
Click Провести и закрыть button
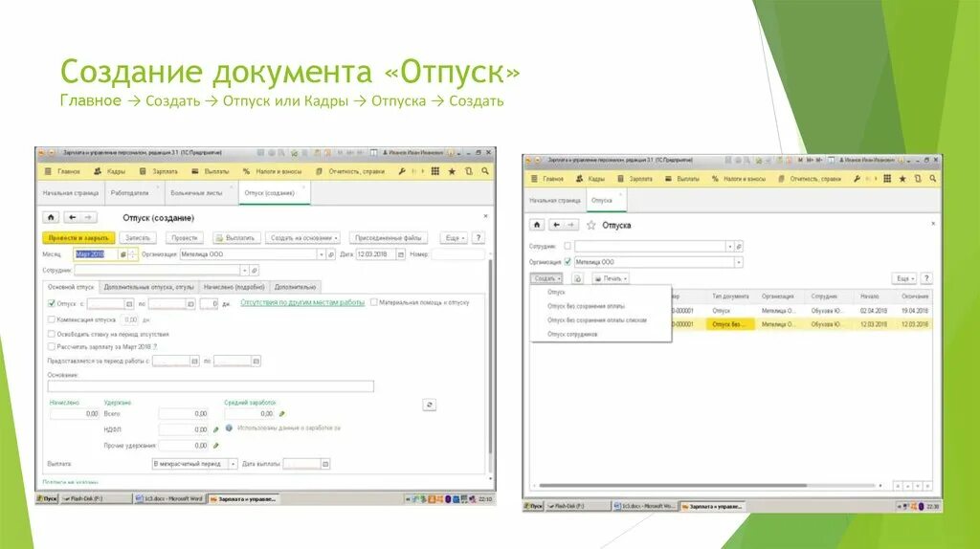[x=78, y=238]
